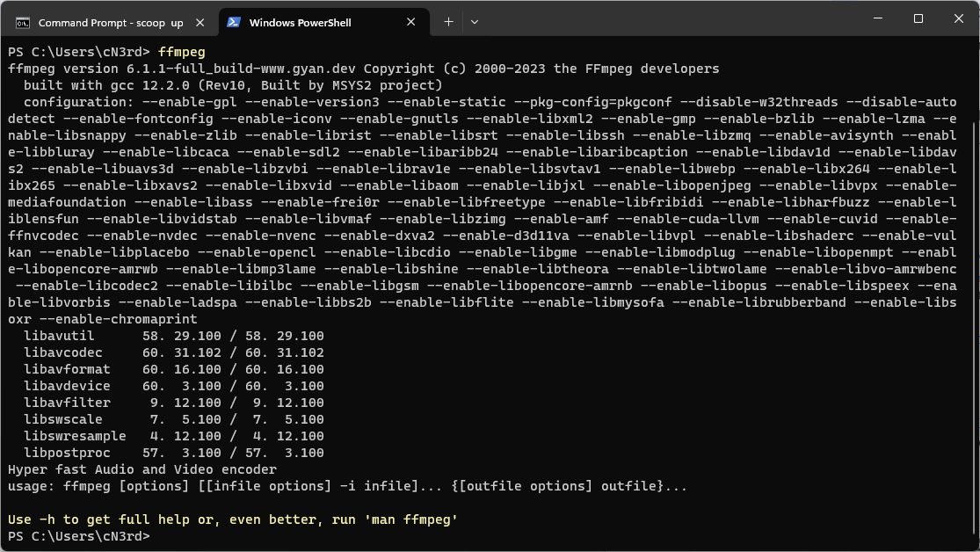Click the libswresample version row
The width and height of the screenshot is (980, 552).
click(x=174, y=436)
